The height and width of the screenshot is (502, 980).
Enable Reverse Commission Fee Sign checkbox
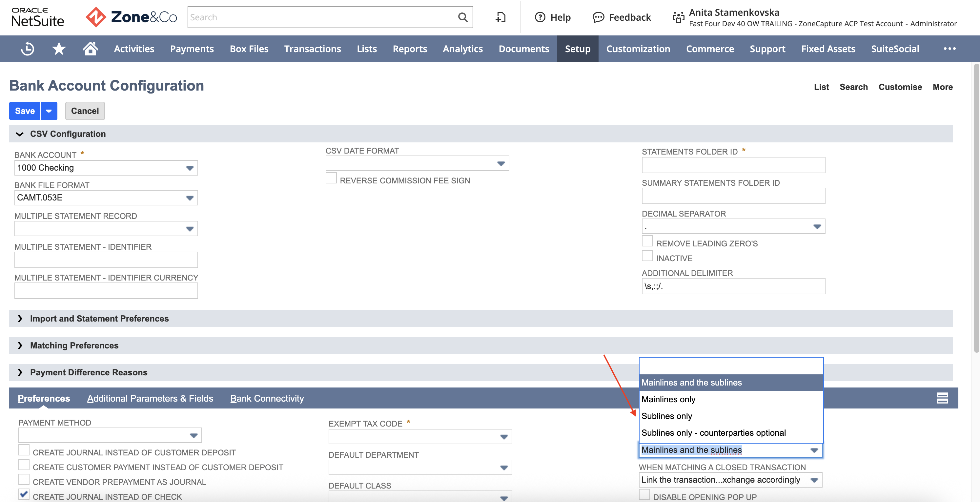coord(331,178)
